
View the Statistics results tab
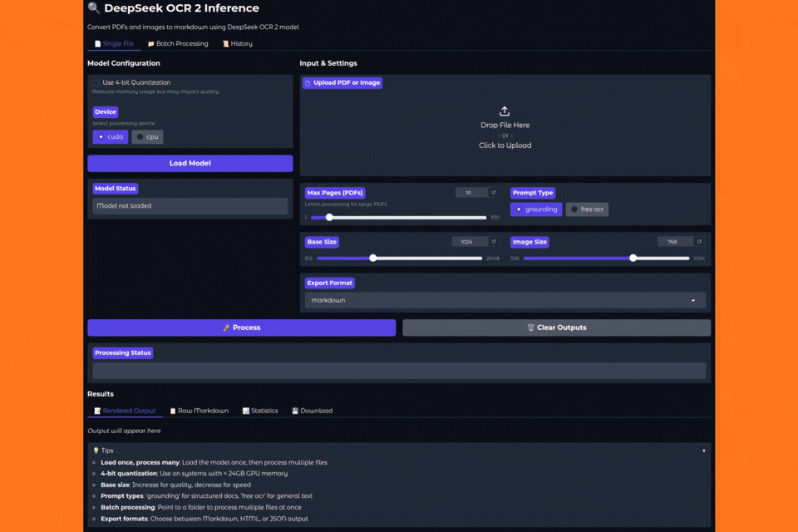[260, 411]
